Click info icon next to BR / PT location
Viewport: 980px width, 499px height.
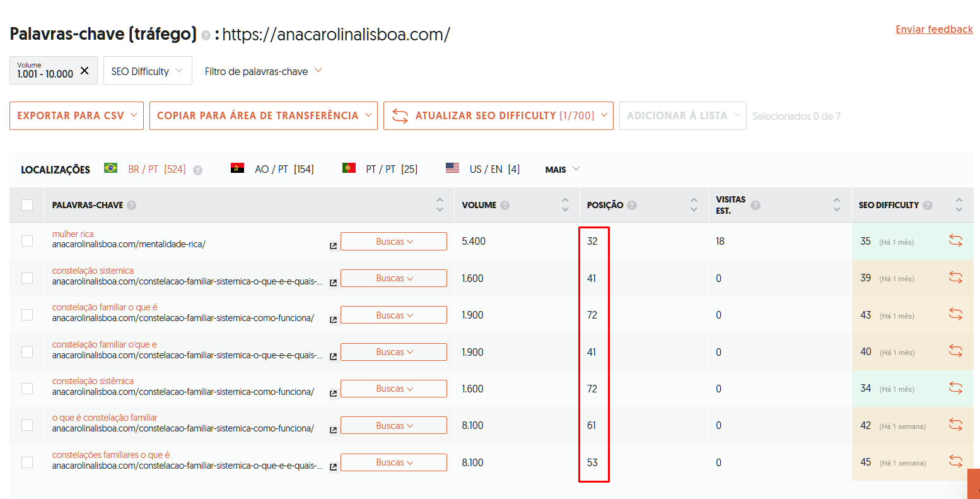(x=197, y=170)
